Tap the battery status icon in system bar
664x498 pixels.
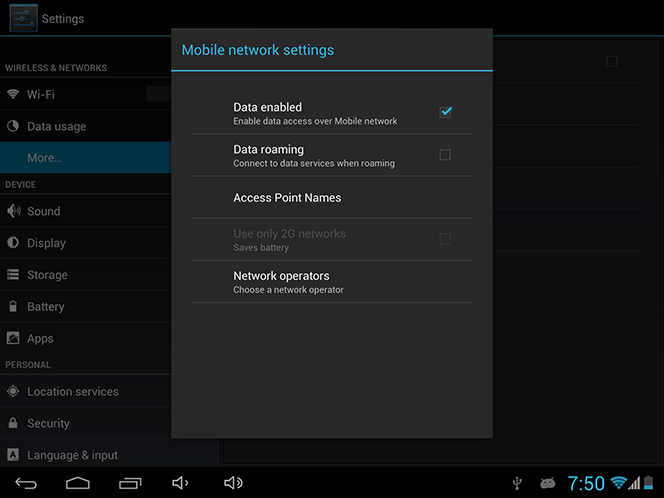click(648, 483)
